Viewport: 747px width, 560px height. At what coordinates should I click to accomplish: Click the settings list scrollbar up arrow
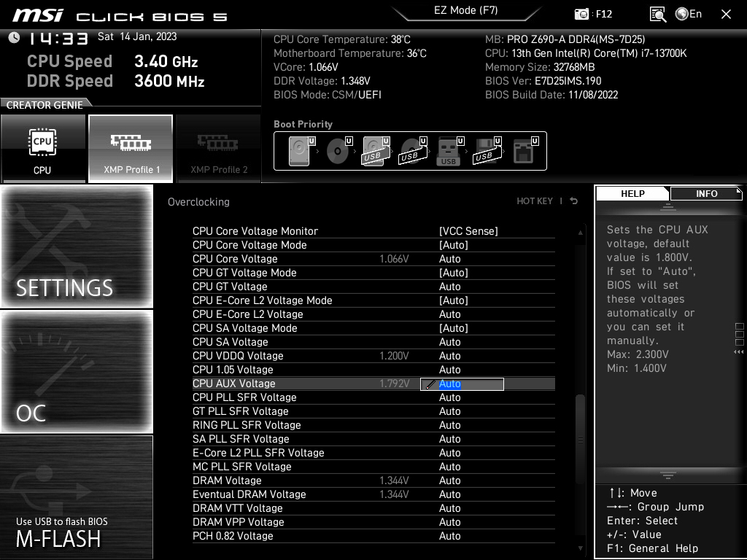[580, 233]
